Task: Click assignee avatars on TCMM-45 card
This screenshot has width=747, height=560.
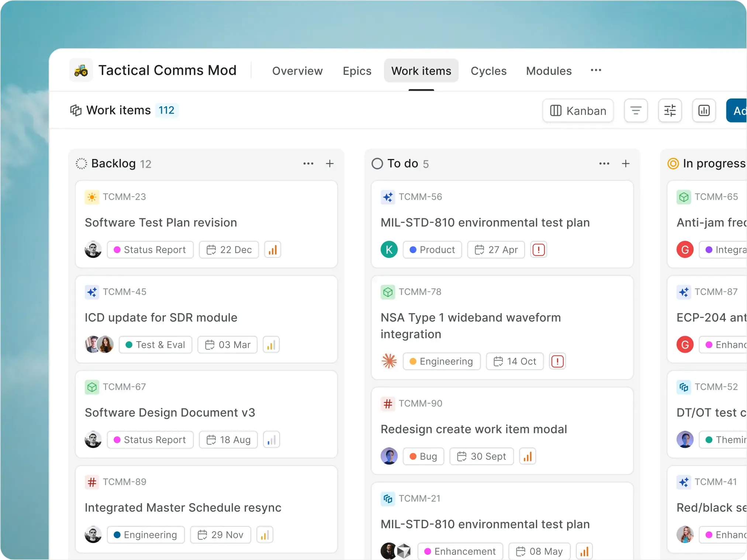Action: [99, 345]
